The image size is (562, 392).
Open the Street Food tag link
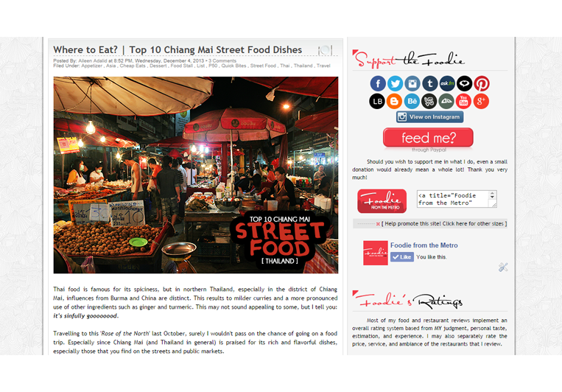[x=263, y=66]
